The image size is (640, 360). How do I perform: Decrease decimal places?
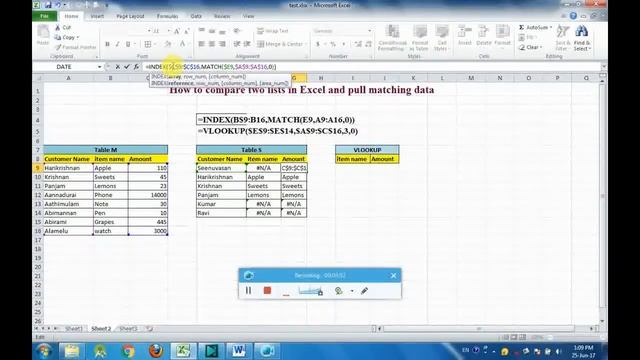(368, 44)
